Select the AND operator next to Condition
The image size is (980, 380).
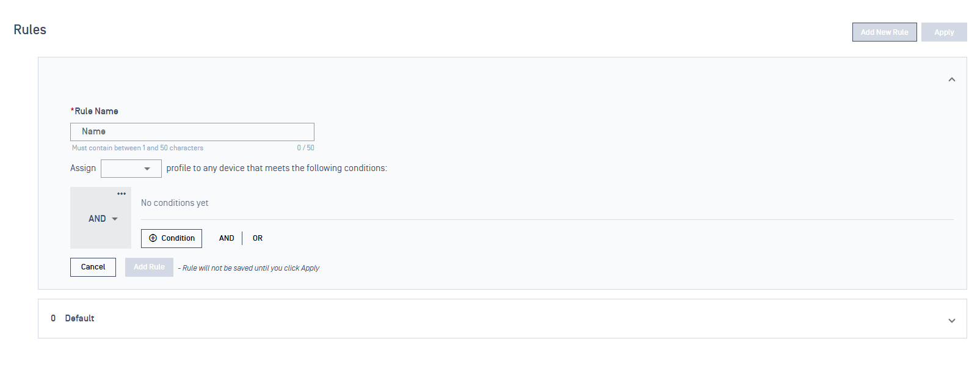tap(227, 238)
